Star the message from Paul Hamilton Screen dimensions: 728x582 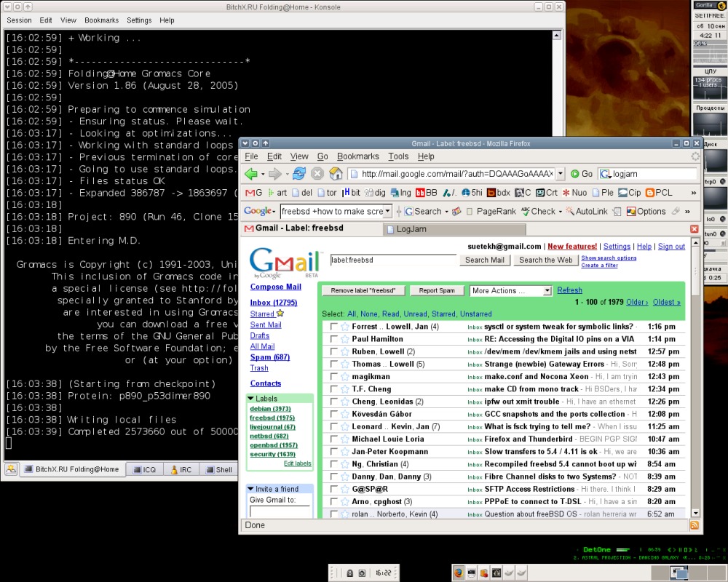click(x=345, y=339)
